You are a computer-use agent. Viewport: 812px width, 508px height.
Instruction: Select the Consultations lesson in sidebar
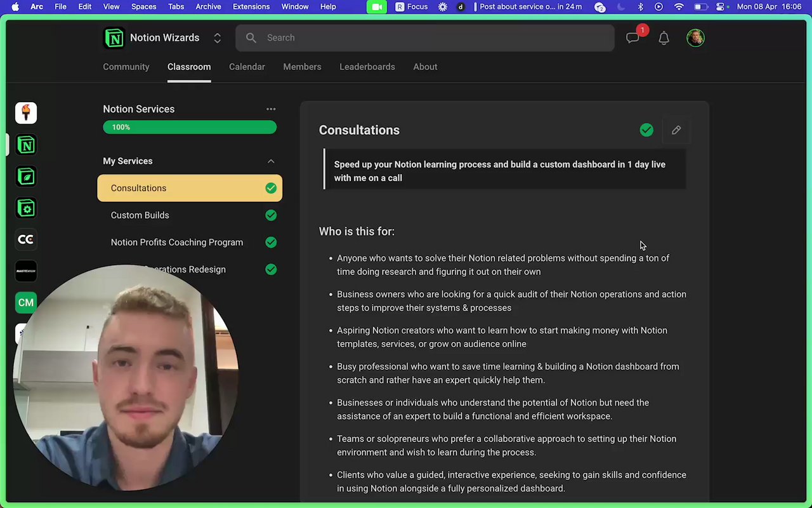[x=190, y=188]
